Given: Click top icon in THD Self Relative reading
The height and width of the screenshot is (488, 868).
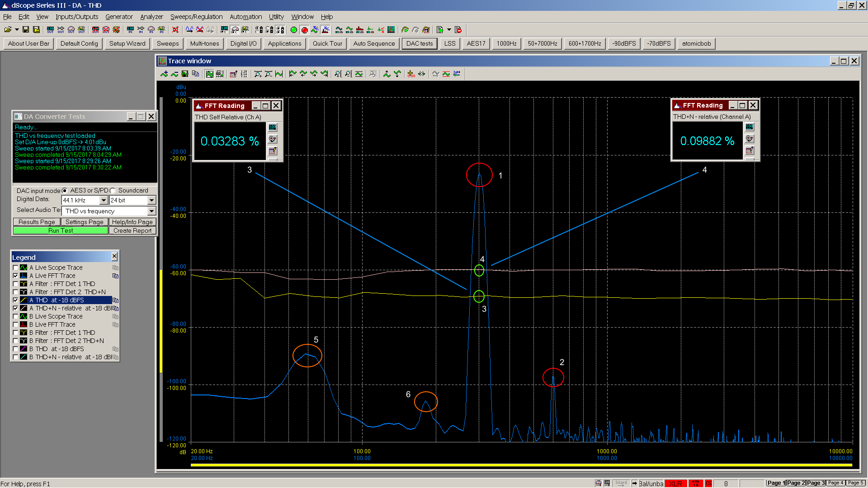Looking at the screenshot, I should (x=273, y=127).
